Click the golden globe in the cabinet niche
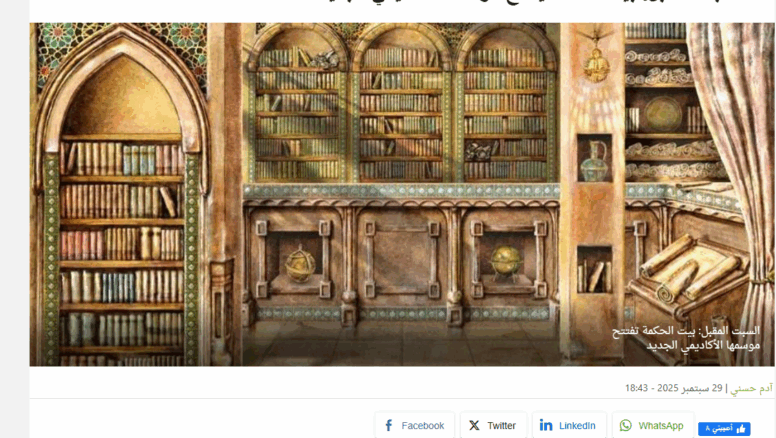Screen dimensions: 776x438 tap(506, 261)
